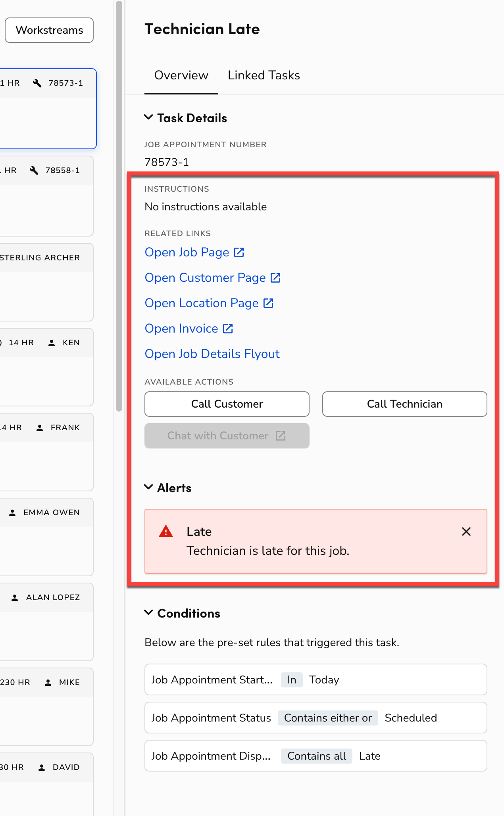
Task: Click the person icon next to DAVID
Action: pos(42,768)
